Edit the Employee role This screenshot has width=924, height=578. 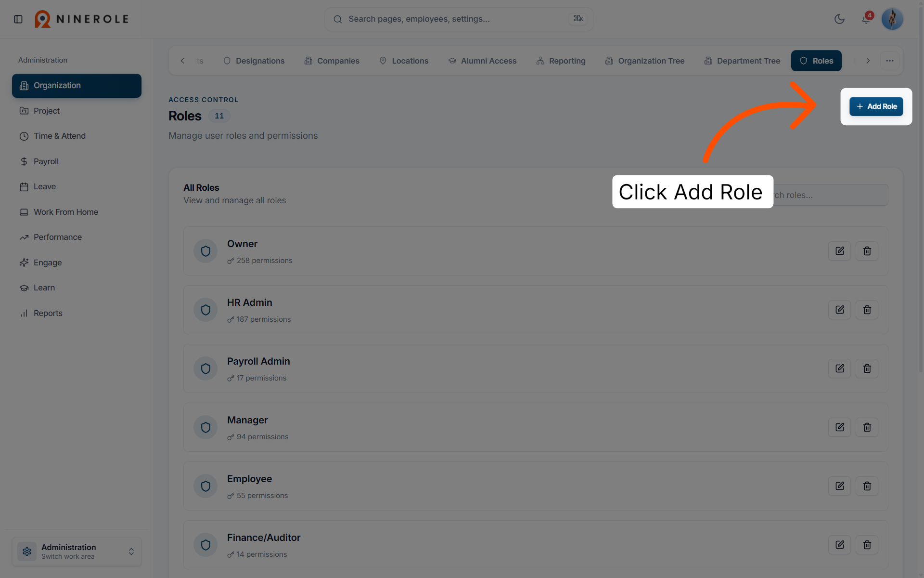(840, 486)
